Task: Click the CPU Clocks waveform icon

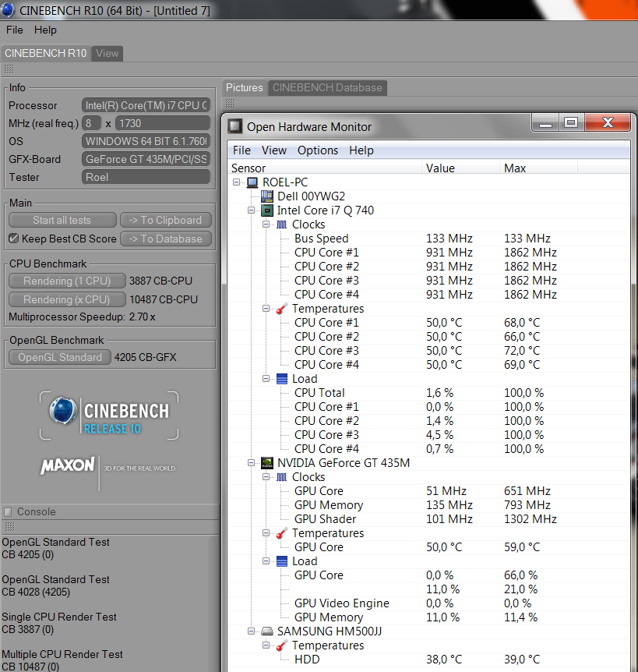Action: (281, 225)
